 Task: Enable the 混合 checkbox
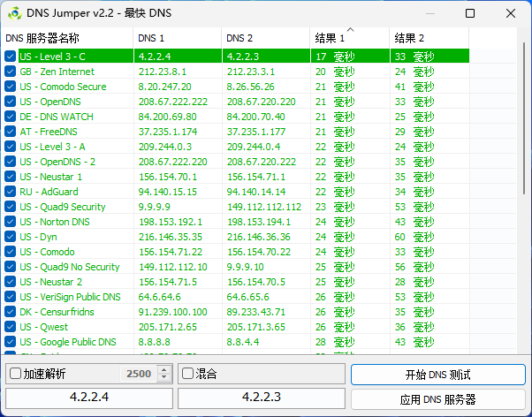tap(187, 374)
